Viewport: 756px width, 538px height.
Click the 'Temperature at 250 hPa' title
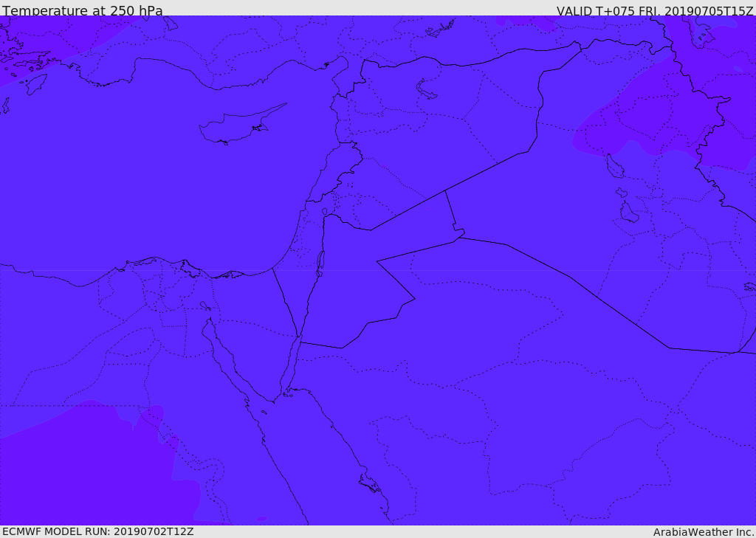[x=83, y=10]
